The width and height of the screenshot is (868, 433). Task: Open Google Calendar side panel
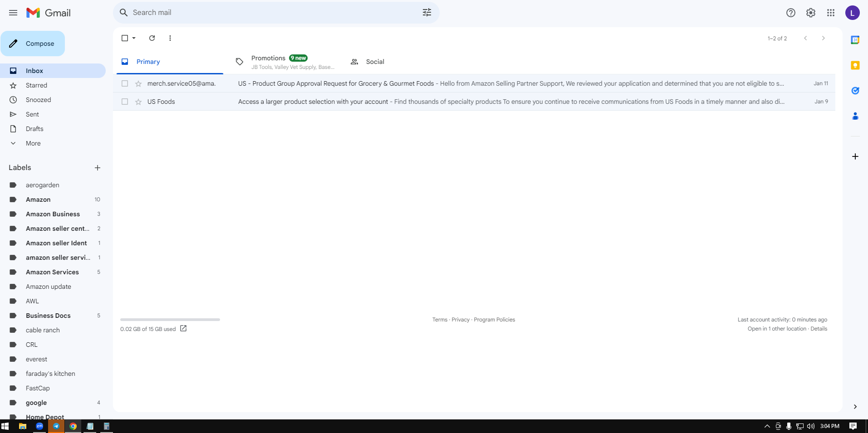tap(855, 40)
